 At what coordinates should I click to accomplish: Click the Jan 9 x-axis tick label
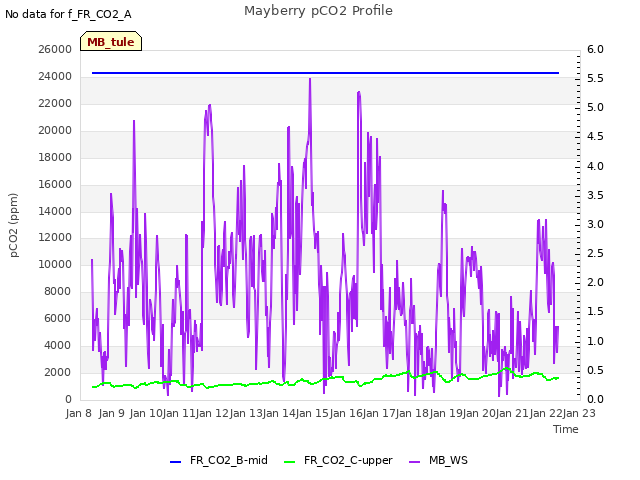(111, 413)
